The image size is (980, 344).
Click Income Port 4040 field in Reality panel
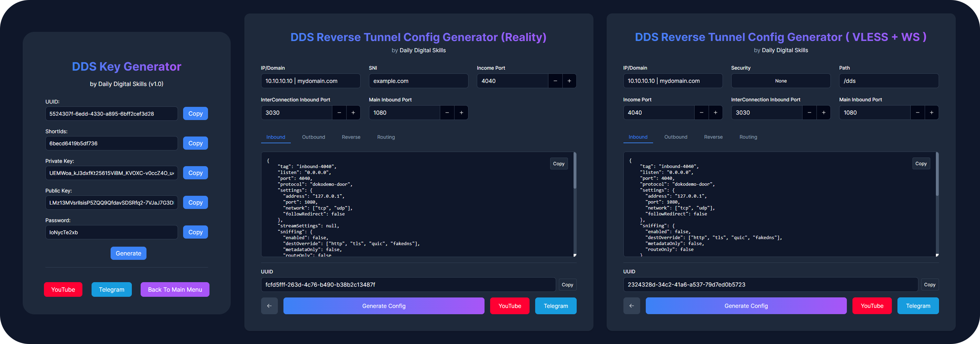(512, 81)
